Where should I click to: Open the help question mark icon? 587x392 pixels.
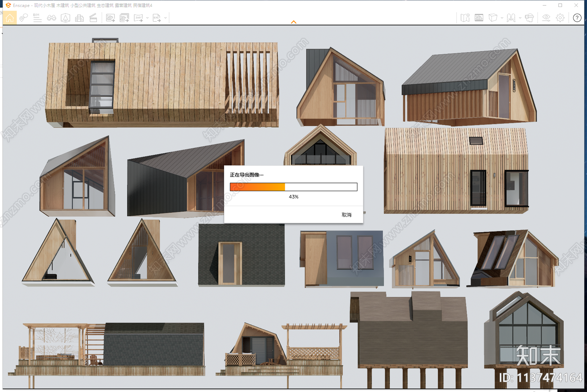pos(577,18)
